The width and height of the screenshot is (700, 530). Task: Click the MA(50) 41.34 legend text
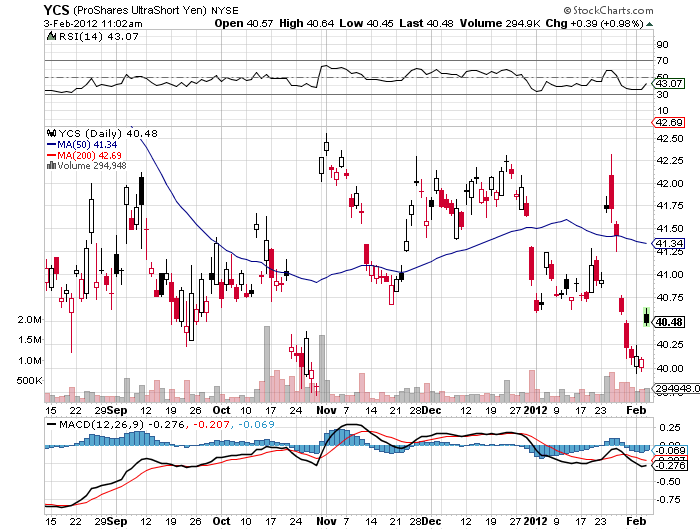88,145
